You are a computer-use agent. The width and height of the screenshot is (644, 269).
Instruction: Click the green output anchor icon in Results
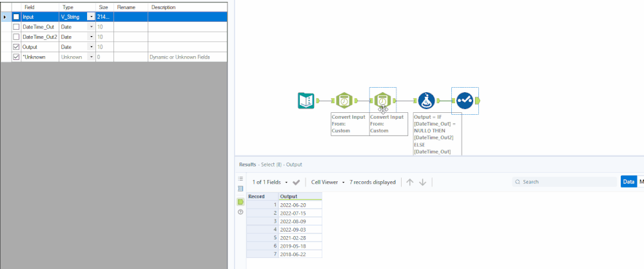pyautogui.click(x=240, y=202)
